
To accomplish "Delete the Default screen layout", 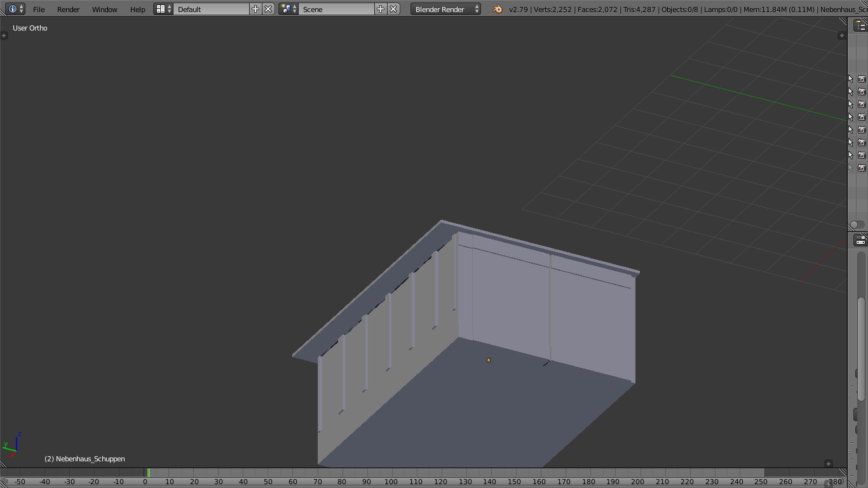I will pos(268,9).
